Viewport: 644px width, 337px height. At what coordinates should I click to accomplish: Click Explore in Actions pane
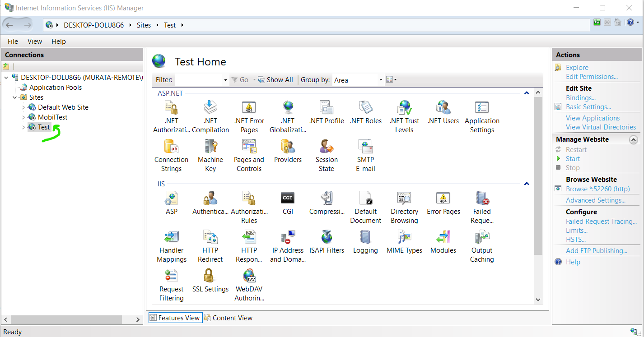(x=577, y=68)
